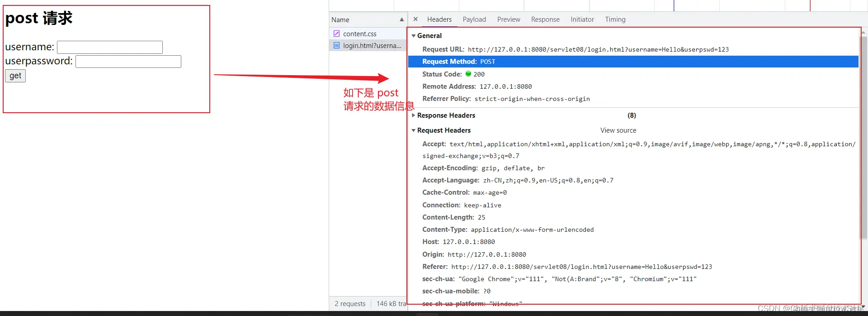Open the Initiator tab
This screenshot has width=868, height=316.
point(582,19)
